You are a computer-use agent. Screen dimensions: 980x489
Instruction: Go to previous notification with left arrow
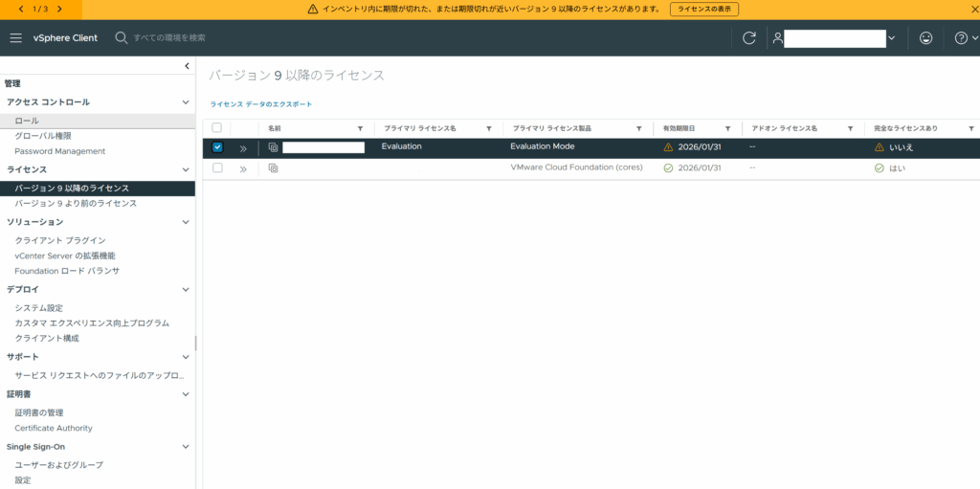click(x=21, y=9)
